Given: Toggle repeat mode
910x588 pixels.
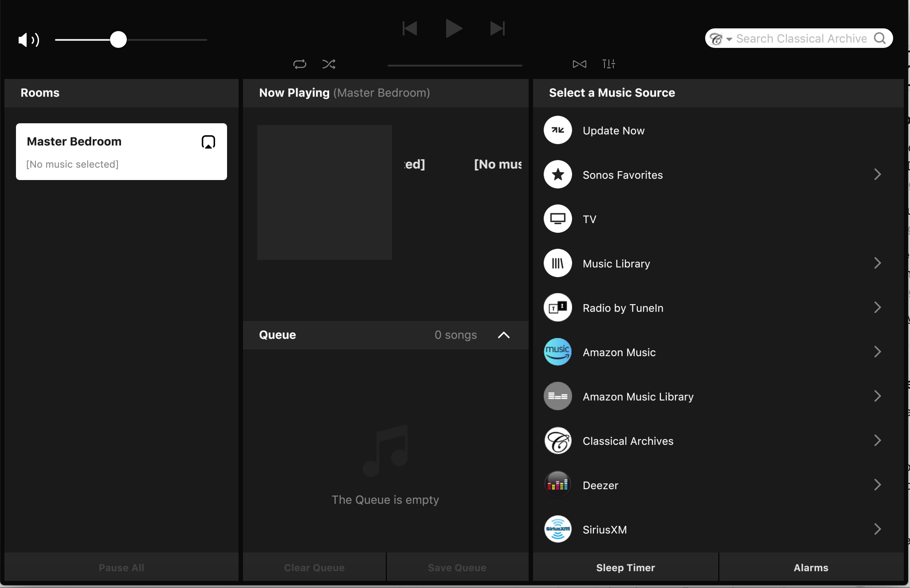Looking at the screenshot, I should tap(300, 64).
